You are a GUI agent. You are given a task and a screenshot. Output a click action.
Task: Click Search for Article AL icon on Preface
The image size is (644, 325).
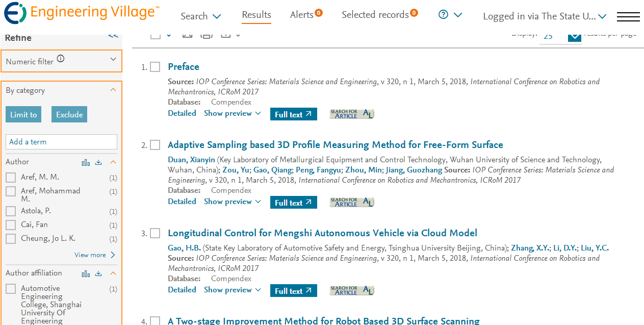352,114
